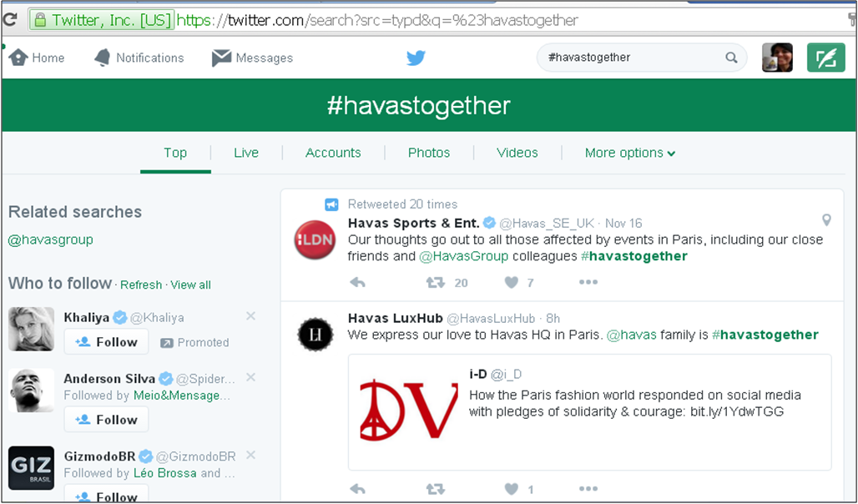Click the retweeted megaphone icon
The height and width of the screenshot is (504, 858).
pyautogui.click(x=331, y=204)
